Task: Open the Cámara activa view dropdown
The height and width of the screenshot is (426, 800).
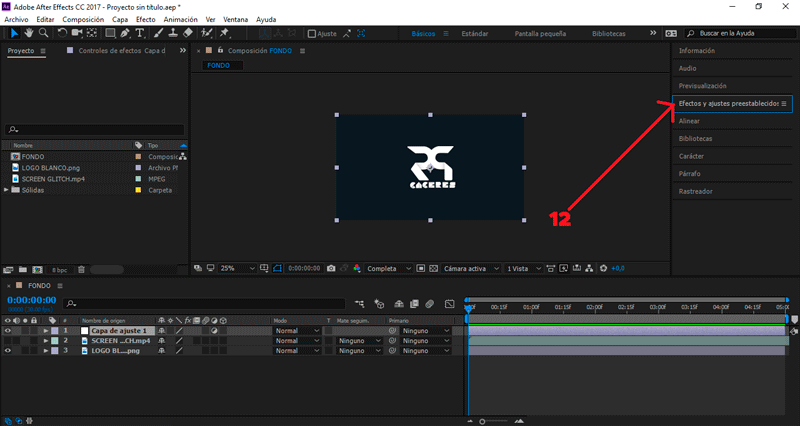Action: (x=471, y=268)
